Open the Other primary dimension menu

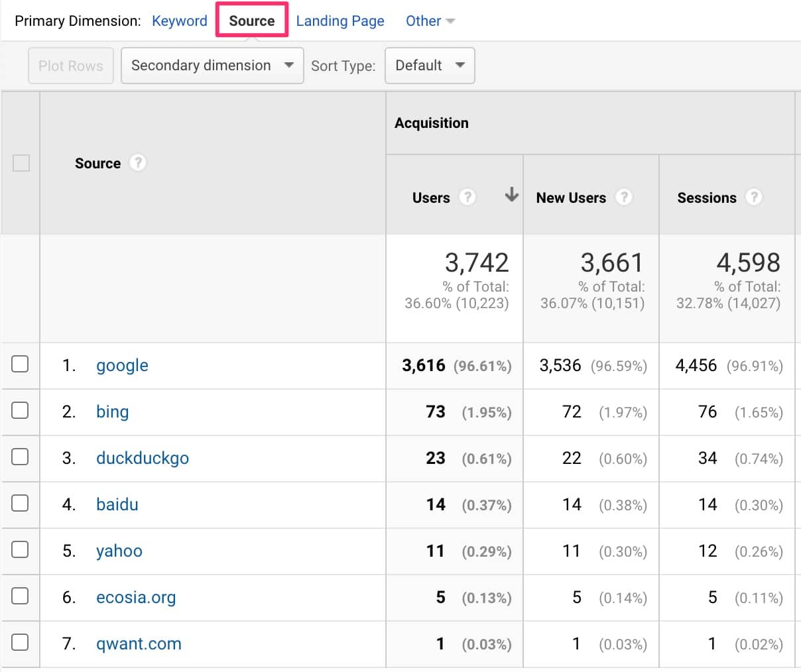(x=430, y=21)
